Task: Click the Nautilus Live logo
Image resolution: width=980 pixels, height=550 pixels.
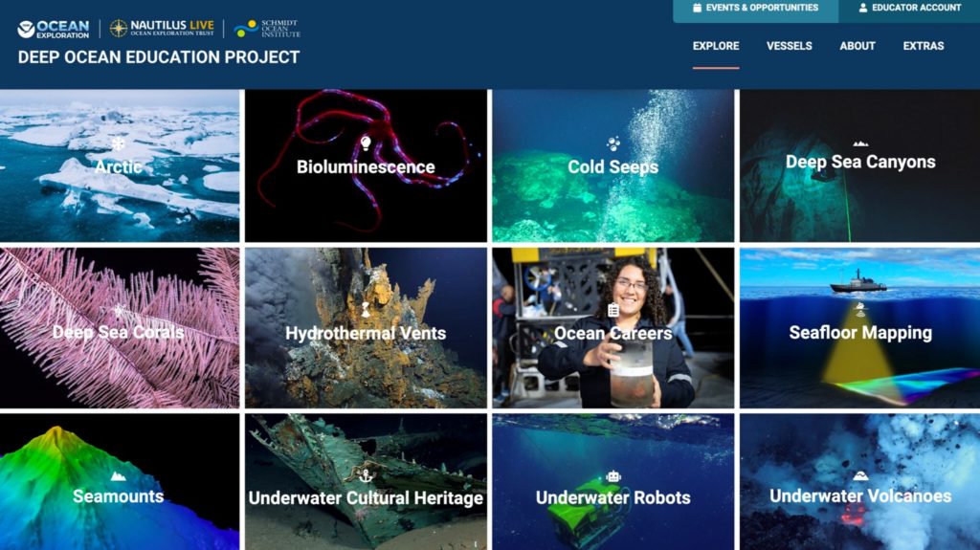Action: tap(162, 28)
